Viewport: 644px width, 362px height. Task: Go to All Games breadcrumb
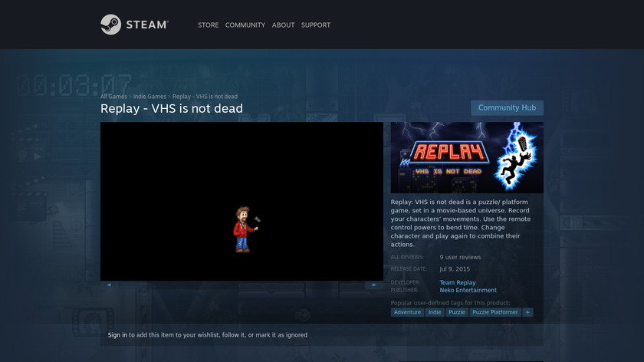click(113, 96)
